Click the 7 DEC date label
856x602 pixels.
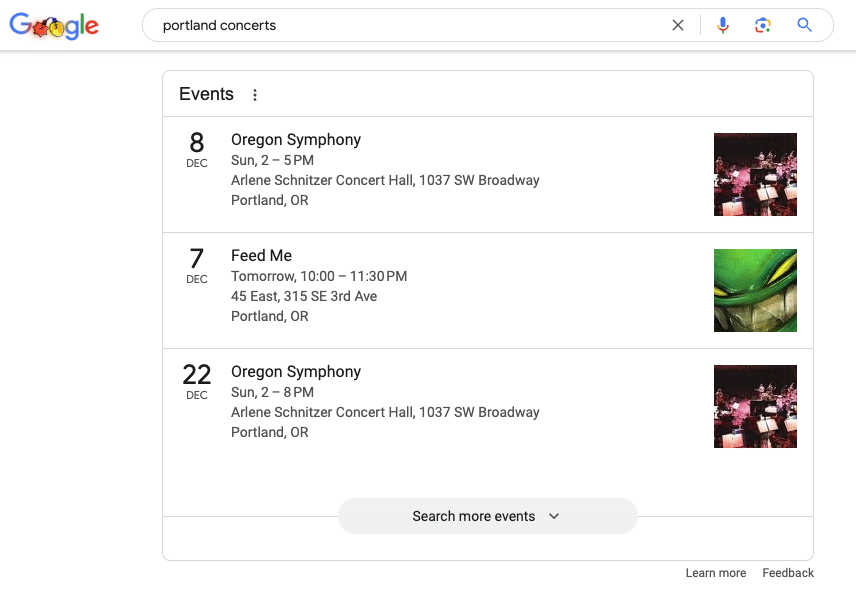click(x=197, y=266)
